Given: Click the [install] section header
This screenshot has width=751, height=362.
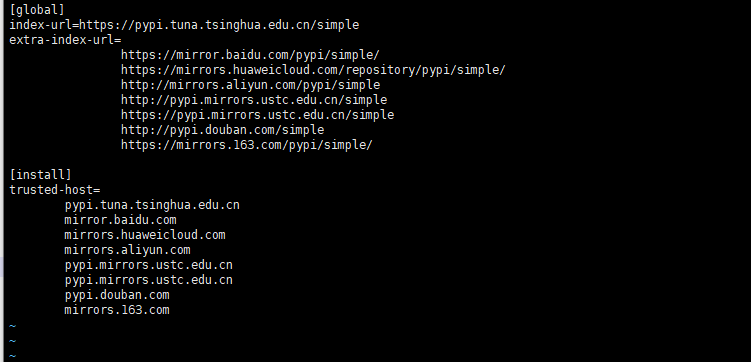Looking at the screenshot, I should [40, 174].
